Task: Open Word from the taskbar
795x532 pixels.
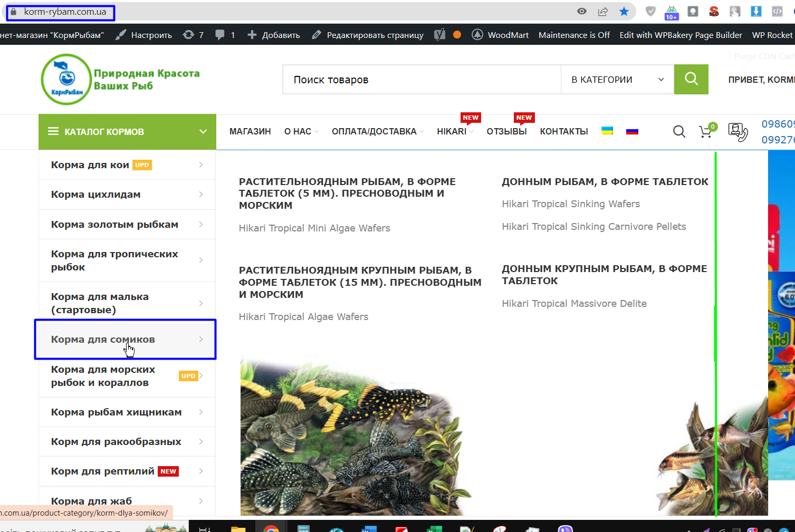Action: pos(369,529)
